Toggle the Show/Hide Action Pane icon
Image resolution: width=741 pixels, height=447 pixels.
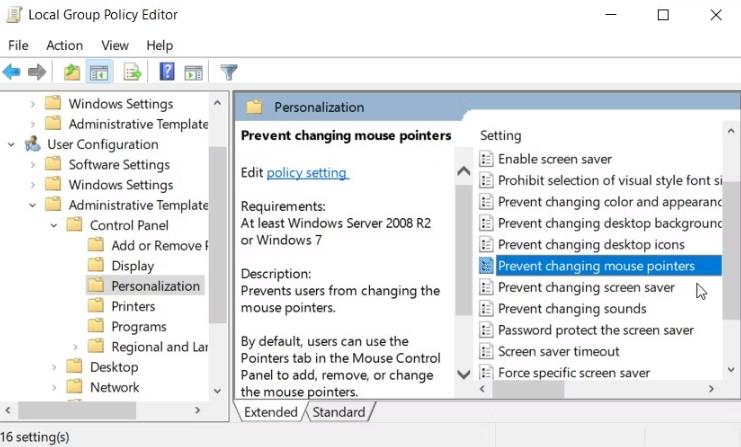[194, 72]
